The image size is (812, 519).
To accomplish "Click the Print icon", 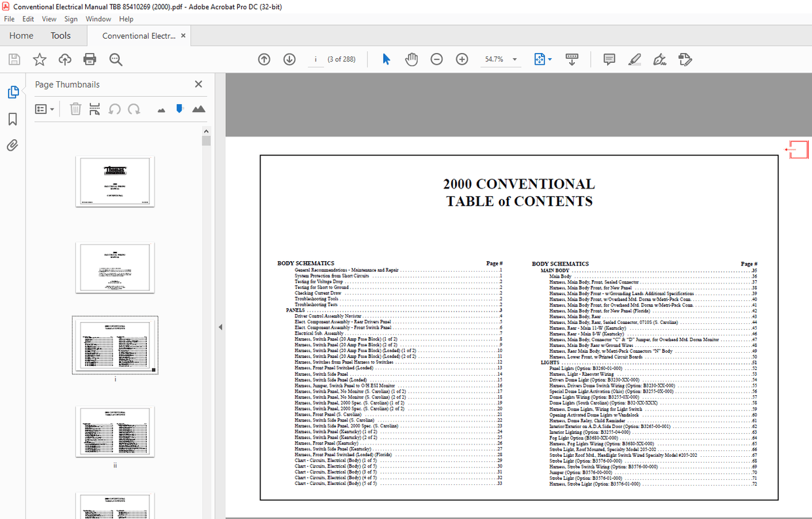I will point(90,59).
